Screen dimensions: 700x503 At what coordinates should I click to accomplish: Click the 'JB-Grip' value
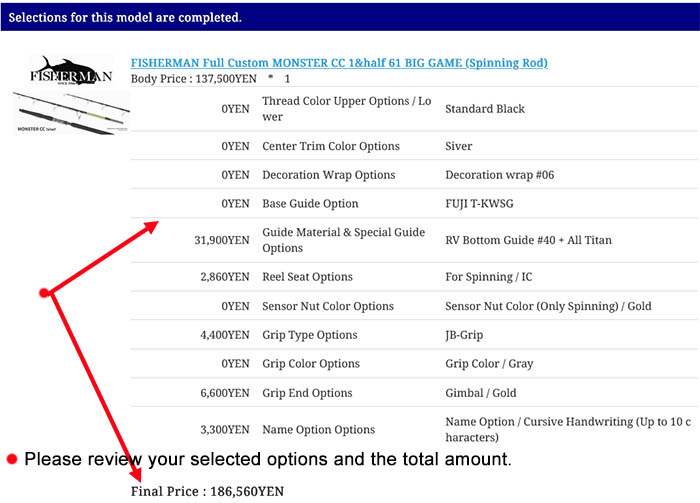tap(464, 335)
